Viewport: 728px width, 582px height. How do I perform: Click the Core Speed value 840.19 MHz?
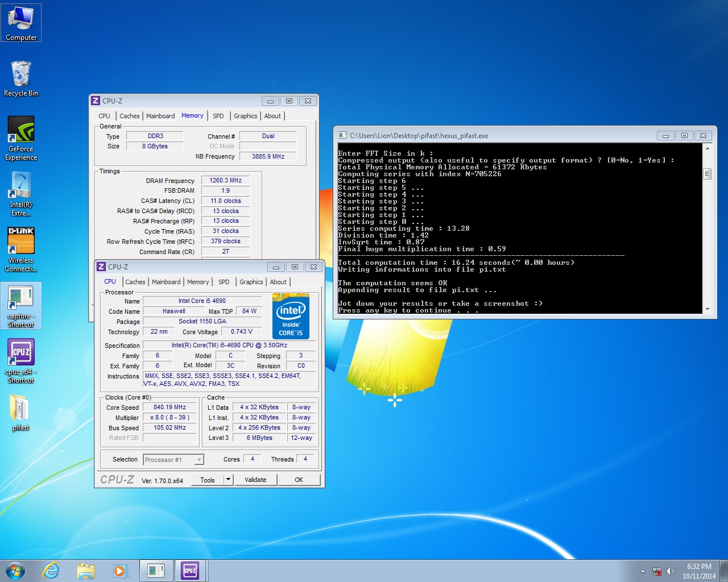click(169, 407)
